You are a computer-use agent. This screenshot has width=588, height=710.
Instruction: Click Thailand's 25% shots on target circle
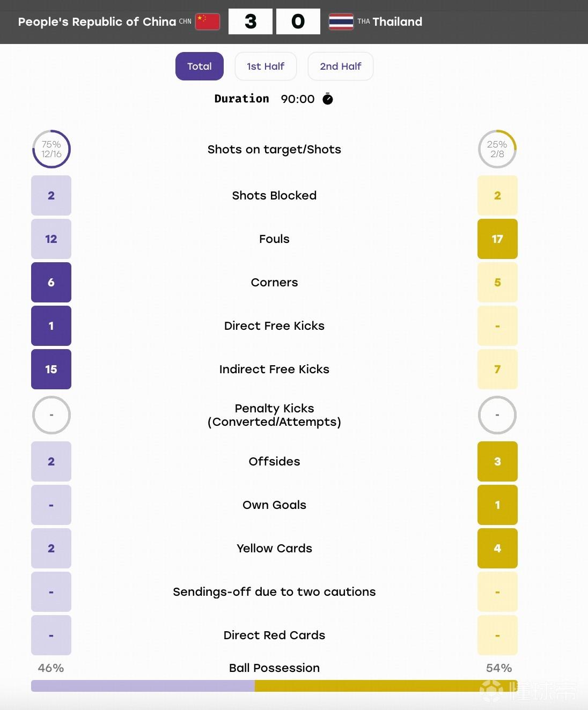[x=497, y=149]
